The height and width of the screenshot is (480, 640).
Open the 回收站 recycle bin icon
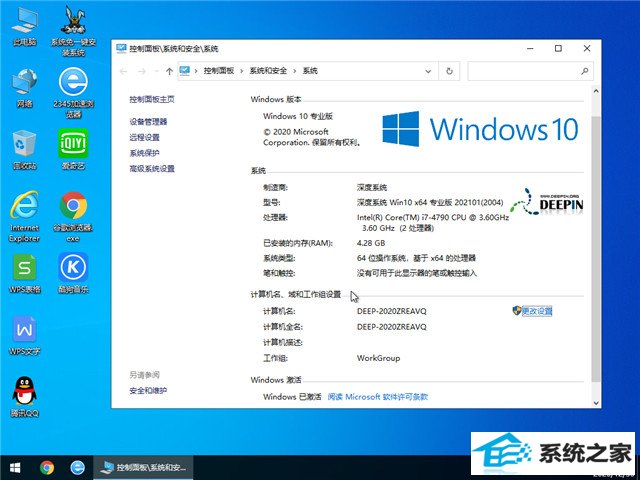[x=24, y=150]
